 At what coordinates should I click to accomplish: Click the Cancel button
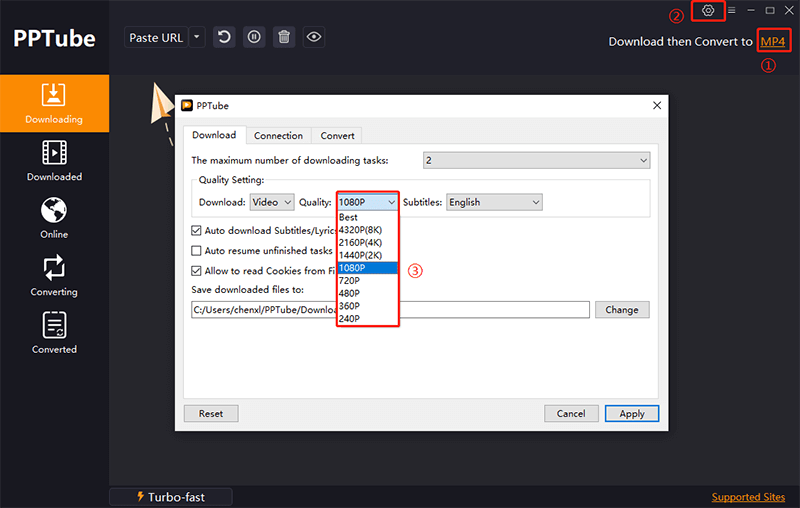(571, 414)
